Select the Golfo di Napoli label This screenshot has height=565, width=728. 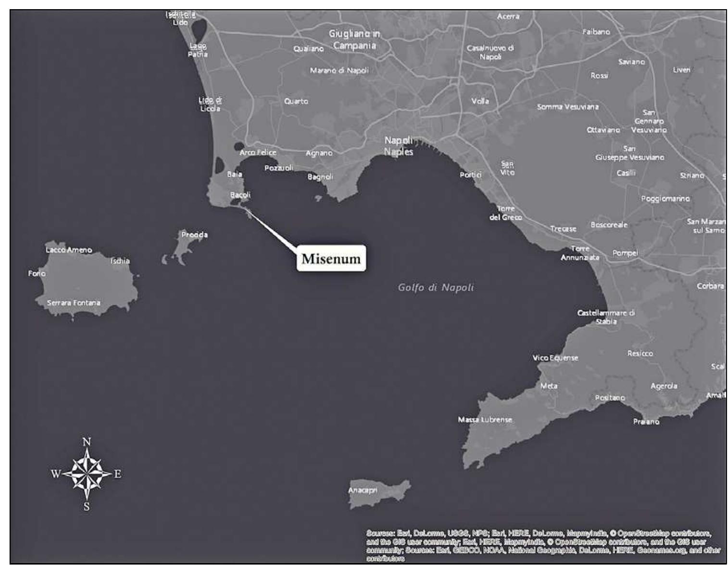click(437, 287)
